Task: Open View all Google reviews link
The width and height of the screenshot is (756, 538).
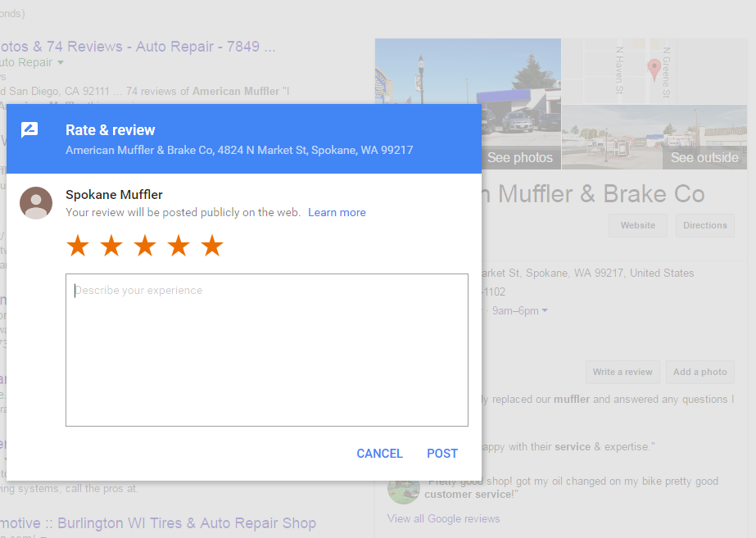Action: coord(444,518)
